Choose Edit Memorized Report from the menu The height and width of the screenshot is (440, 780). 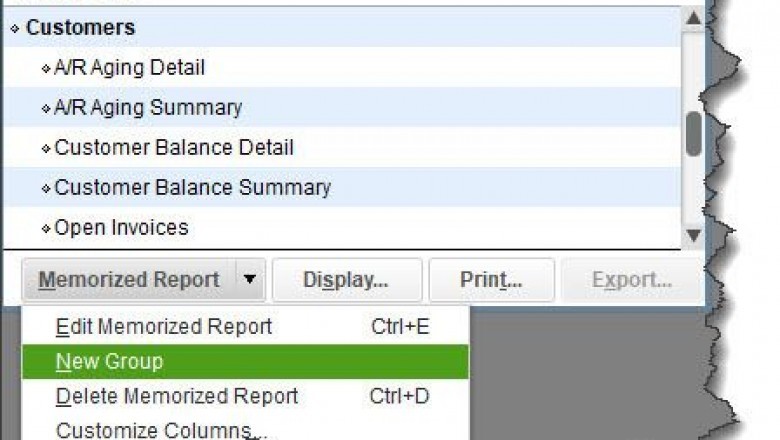pos(245,327)
